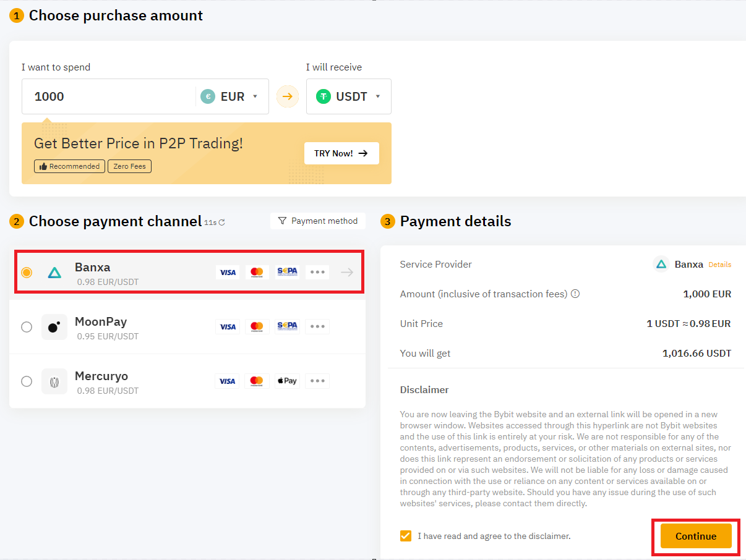Image resolution: width=746 pixels, height=560 pixels.
Task: Click the Mastercard icon in Mercuryo row
Action: 257,381
